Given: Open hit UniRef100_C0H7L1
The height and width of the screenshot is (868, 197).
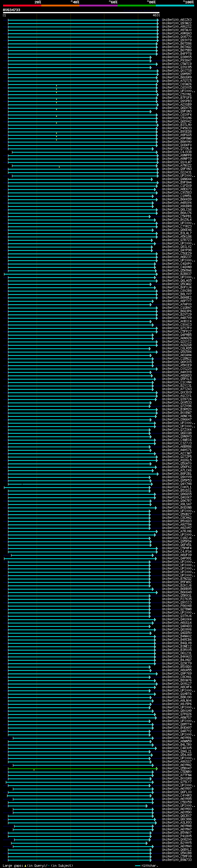Looking at the screenshot, I should (177, 487).
